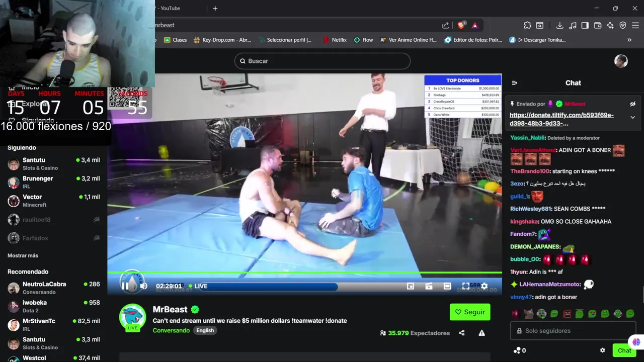Select the English language tag
The width and height of the screenshot is (644, 362).
click(x=205, y=330)
